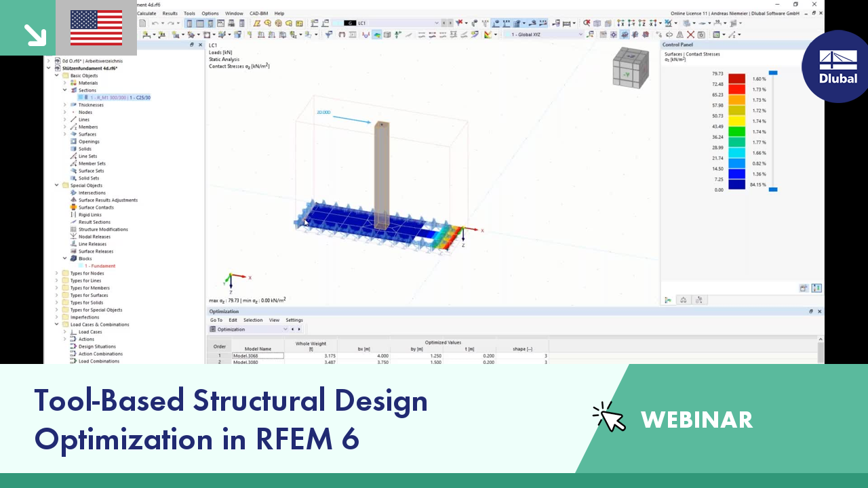Expand the Materials branch in navigator

[64, 83]
